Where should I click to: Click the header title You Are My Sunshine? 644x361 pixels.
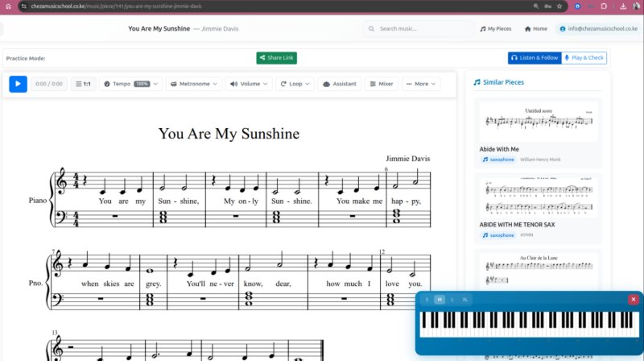pyautogui.click(x=159, y=29)
